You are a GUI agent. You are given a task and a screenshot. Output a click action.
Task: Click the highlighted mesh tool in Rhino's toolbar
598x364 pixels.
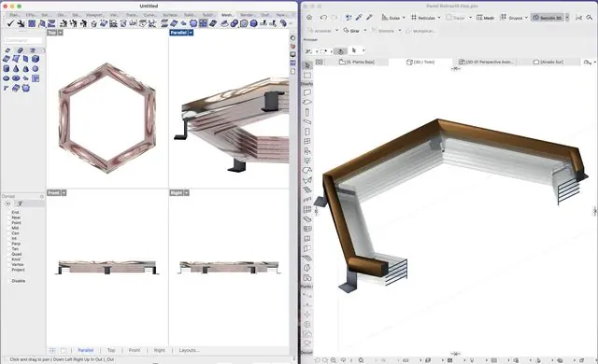[203, 23]
